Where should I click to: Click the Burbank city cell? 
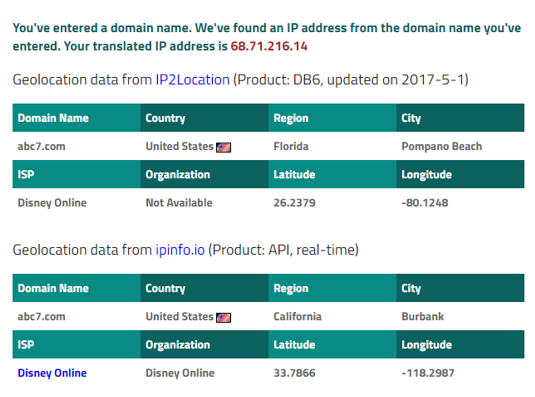point(422,317)
